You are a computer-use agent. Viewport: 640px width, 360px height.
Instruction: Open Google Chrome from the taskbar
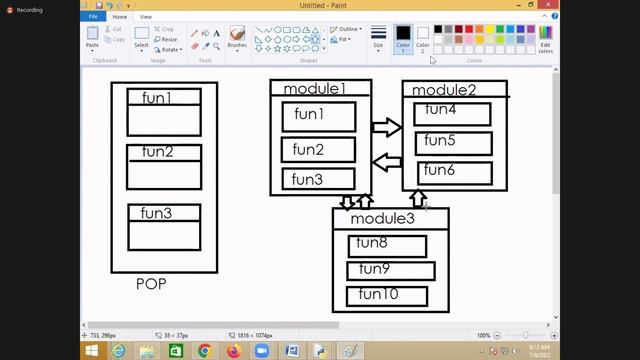coord(205,351)
